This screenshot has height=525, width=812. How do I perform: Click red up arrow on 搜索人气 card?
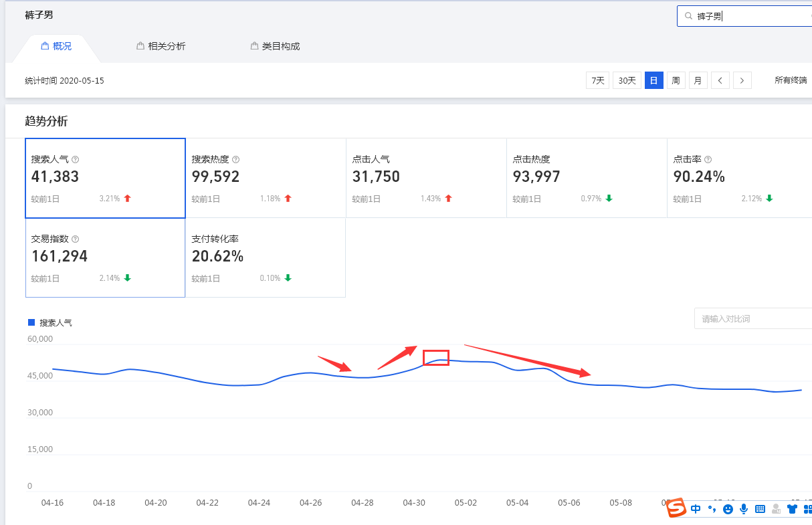[x=128, y=199]
